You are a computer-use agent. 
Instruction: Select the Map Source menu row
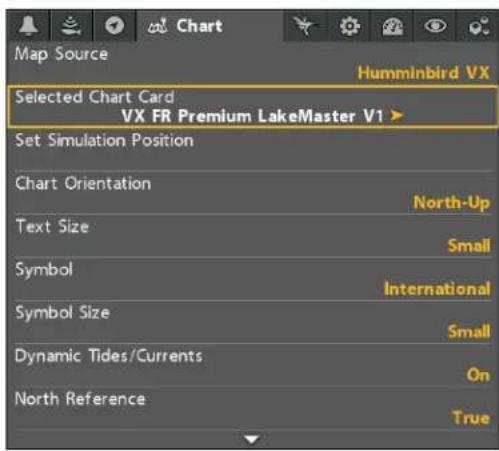click(252, 63)
